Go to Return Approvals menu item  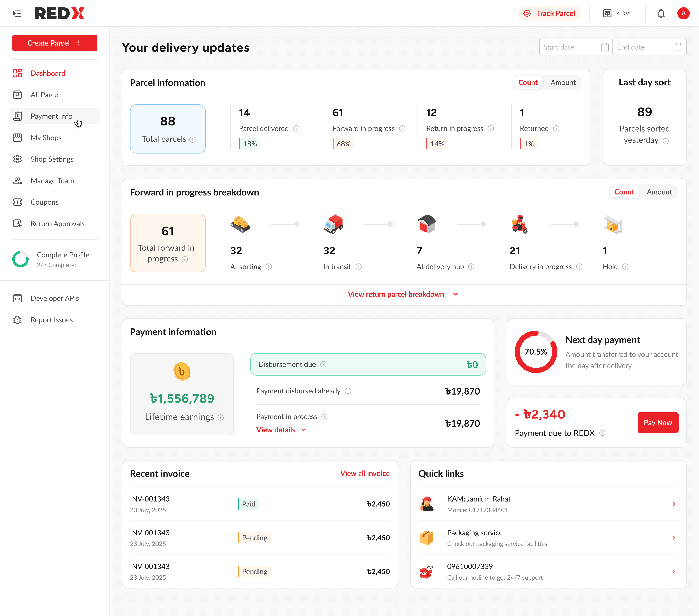(x=58, y=224)
